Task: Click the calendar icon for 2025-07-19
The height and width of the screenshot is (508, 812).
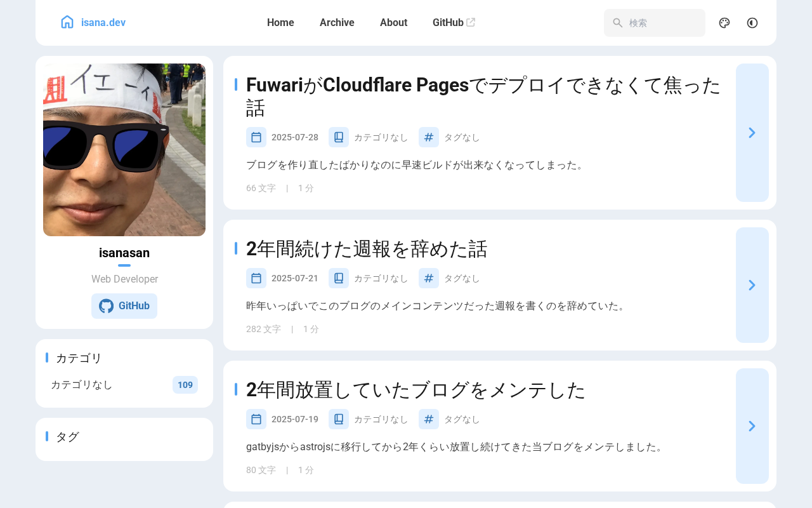Action: pyautogui.click(x=256, y=419)
